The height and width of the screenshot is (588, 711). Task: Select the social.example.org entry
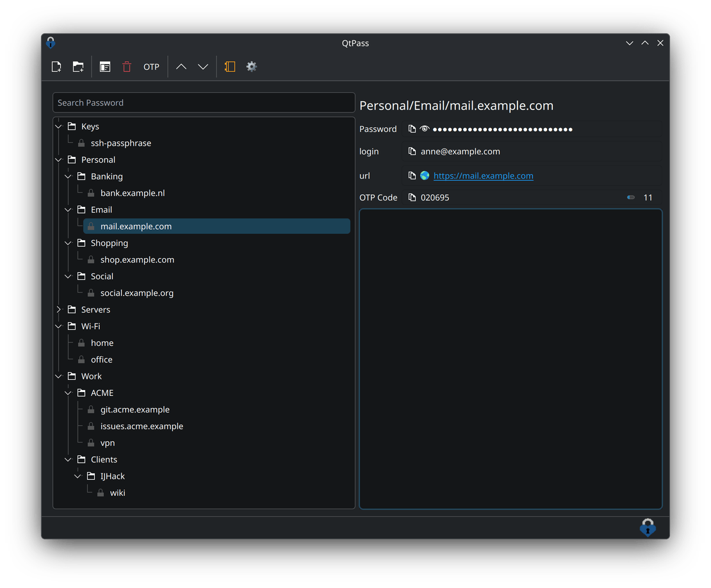tap(136, 293)
